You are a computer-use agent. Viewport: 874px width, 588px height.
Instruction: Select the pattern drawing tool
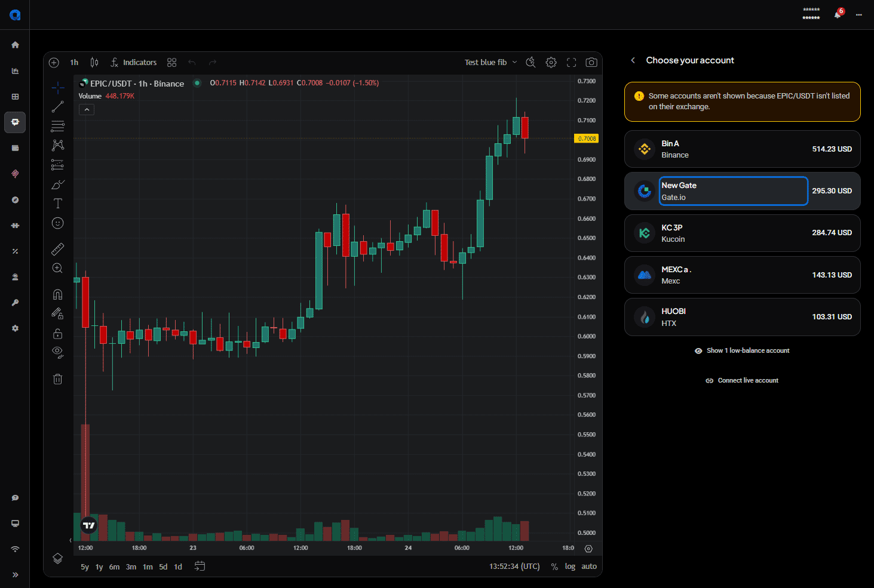pos(57,145)
